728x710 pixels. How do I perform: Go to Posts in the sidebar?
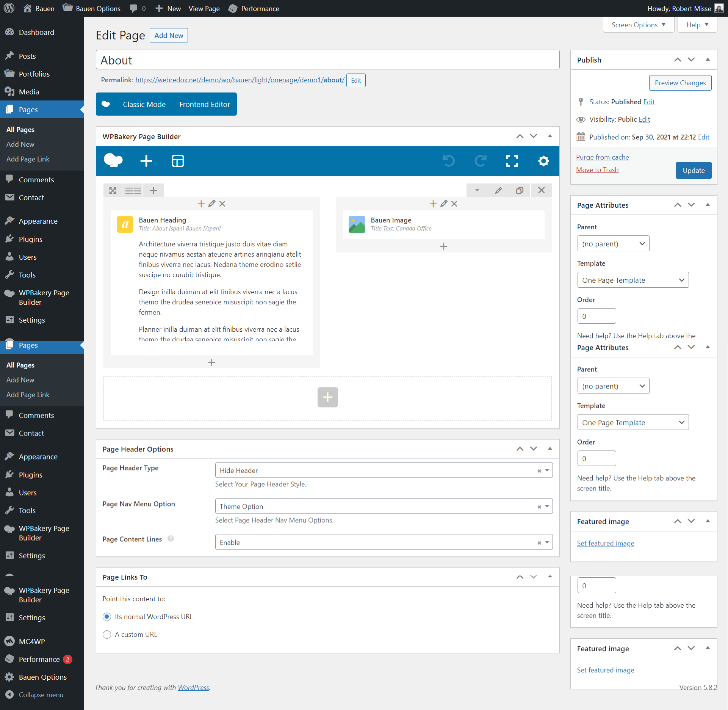point(27,56)
